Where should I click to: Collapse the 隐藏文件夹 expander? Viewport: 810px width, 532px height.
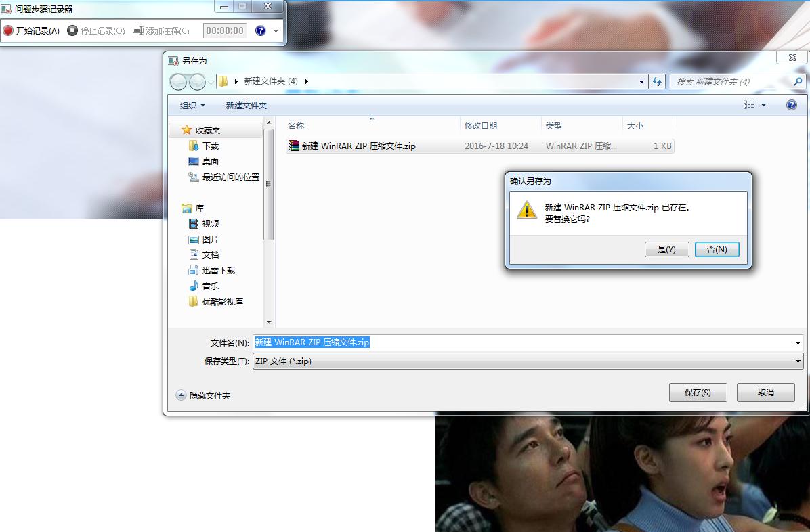coord(180,394)
